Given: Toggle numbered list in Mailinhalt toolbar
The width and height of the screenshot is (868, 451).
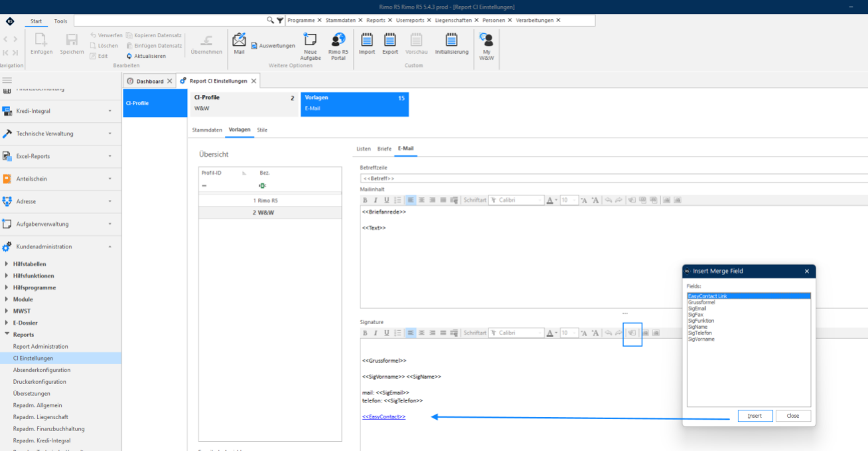Looking at the screenshot, I should click(398, 200).
